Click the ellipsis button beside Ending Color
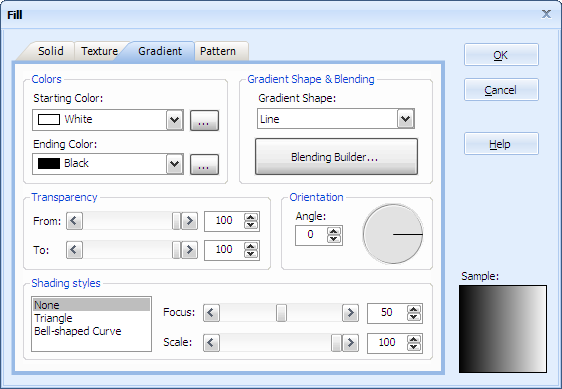The width and height of the screenshot is (562, 389). pos(204,165)
